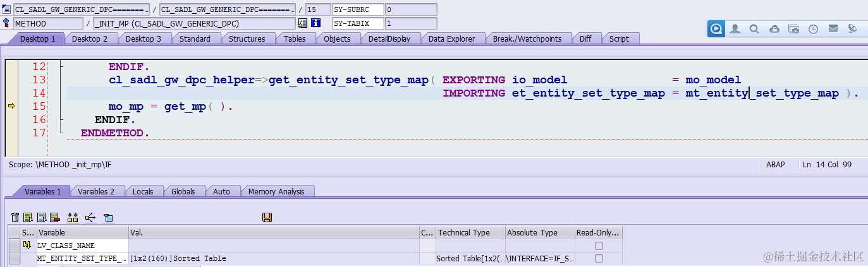Click the navigate-to-source icon beside _INIT_MP field
Screen dimensions: 868x267
tap(302, 23)
